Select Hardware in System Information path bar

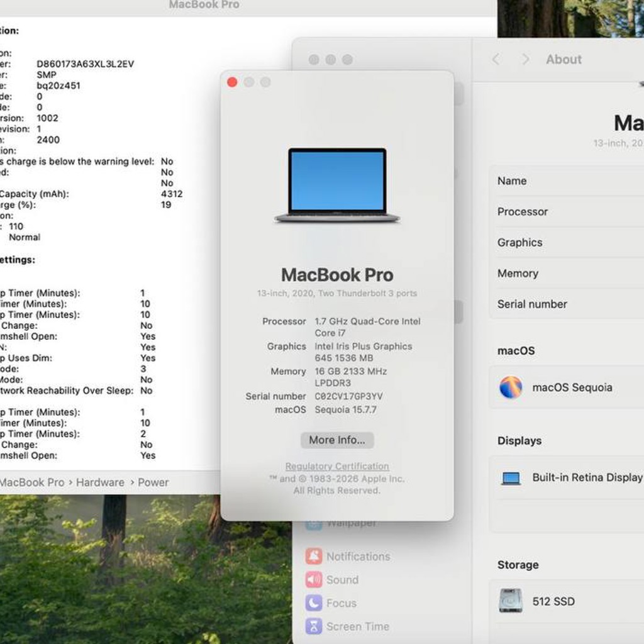click(100, 482)
